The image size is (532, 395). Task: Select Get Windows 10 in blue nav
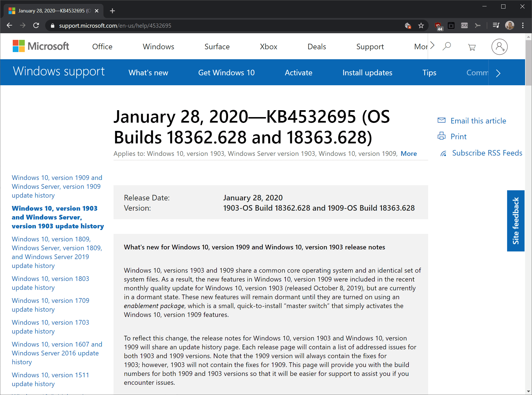[x=226, y=73]
